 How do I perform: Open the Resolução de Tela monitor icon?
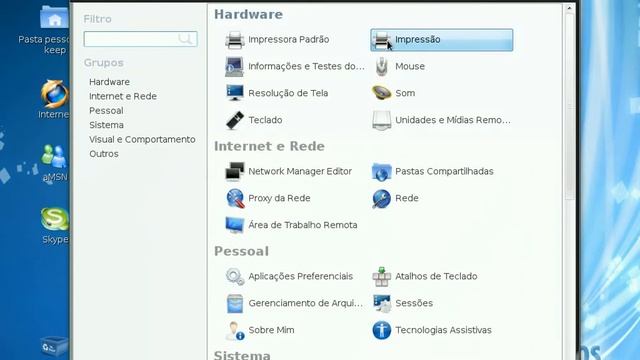tap(235, 93)
